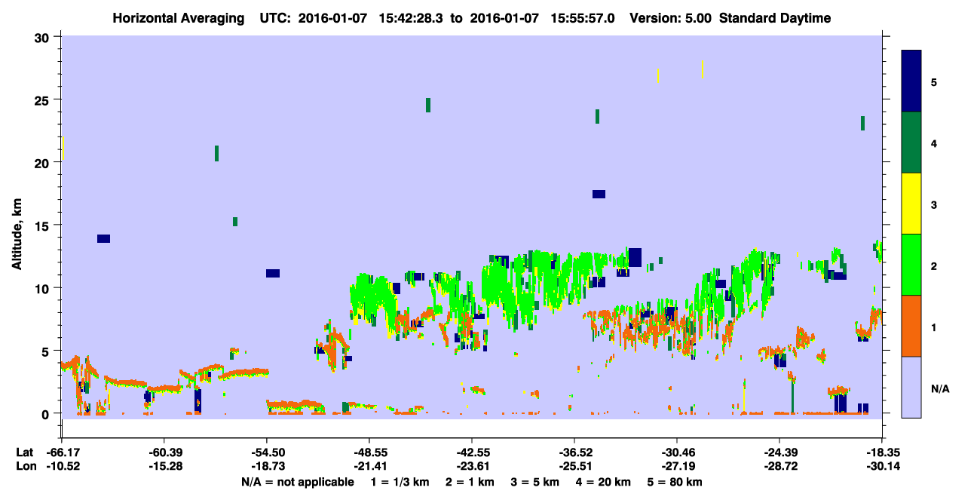Click colorbar label '3'
This screenshot has width=980, height=503.
(934, 204)
